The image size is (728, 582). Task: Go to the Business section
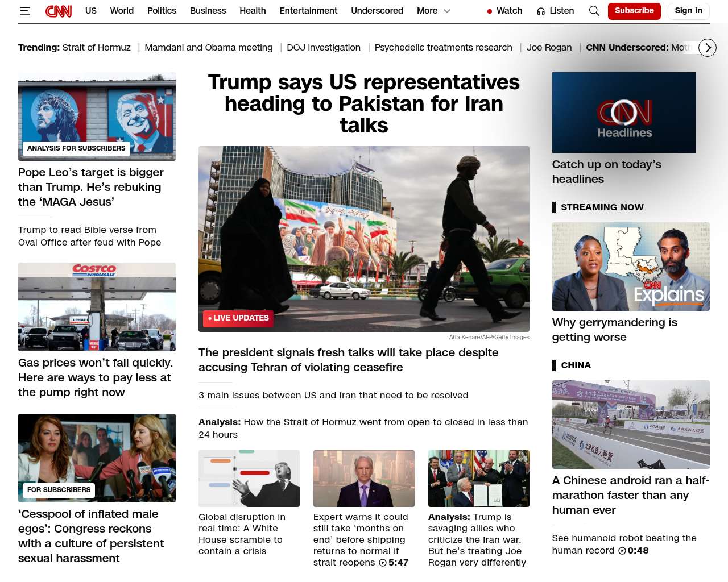pyautogui.click(x=208, y=11)
